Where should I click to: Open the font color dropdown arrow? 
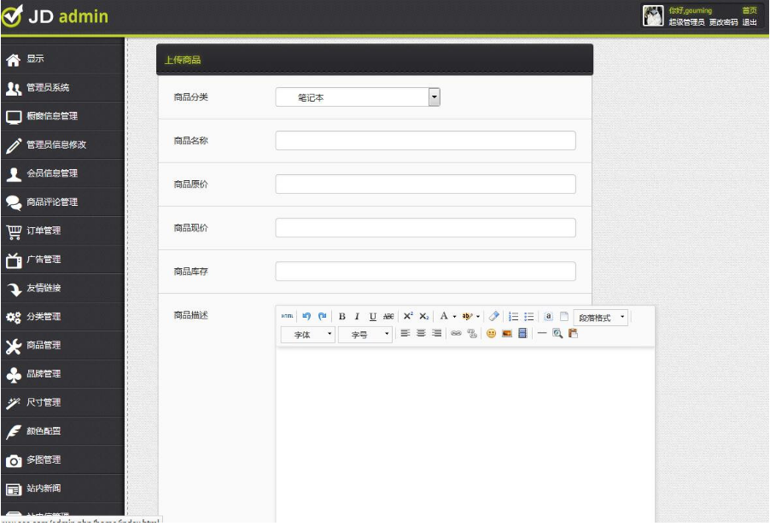pos(454,316)
